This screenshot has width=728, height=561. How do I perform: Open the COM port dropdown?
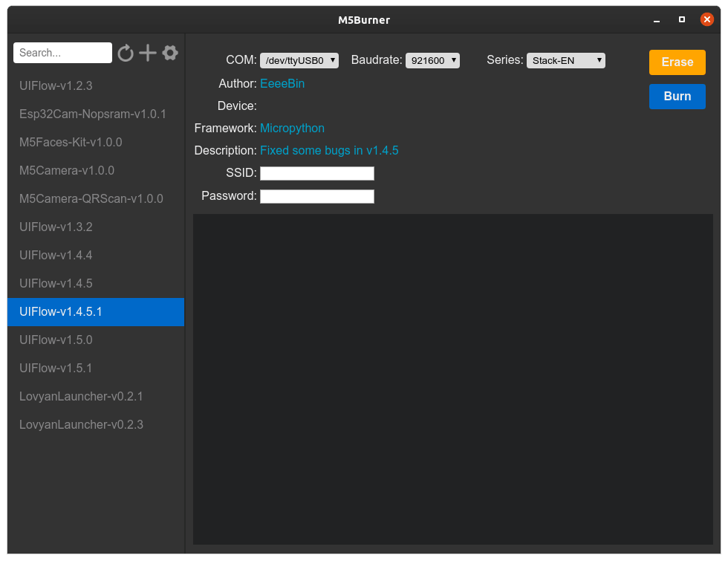pos(299,60)
